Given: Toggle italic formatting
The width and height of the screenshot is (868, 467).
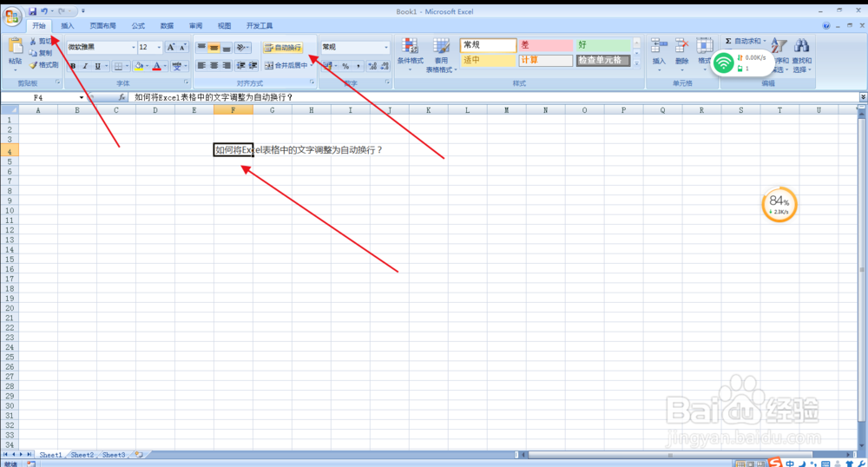Looking at the screenshot, I should point(85,66).
